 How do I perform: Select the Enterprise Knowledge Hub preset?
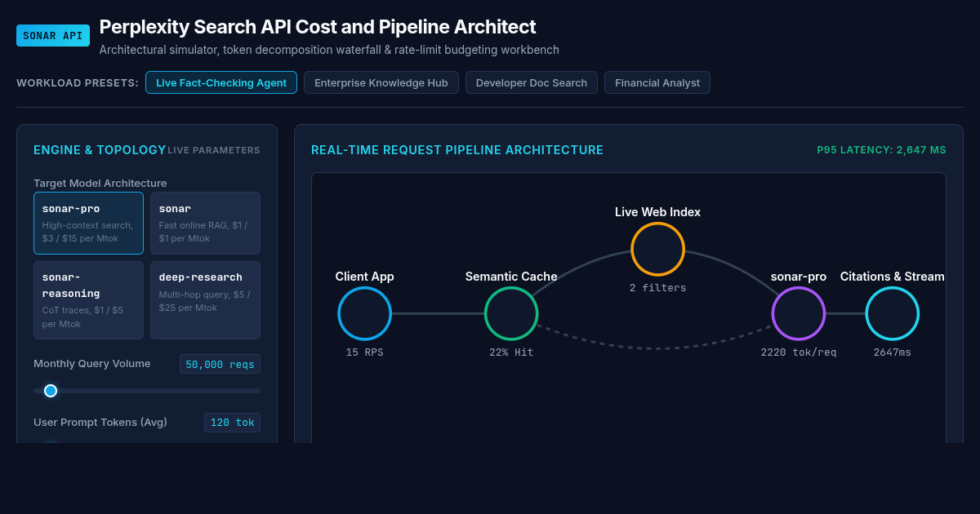(381, 82)
